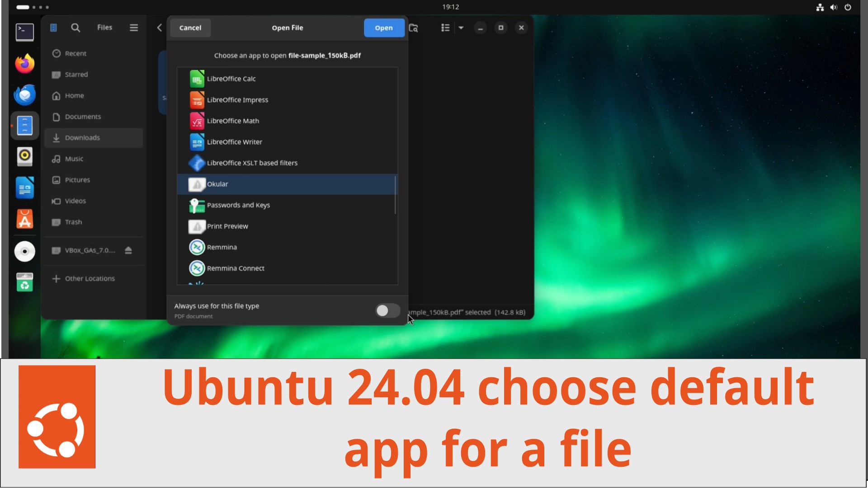Launch Terminal from the dock
The width and height of the screenshot is (868, 488).
click(x=24, y=33)
